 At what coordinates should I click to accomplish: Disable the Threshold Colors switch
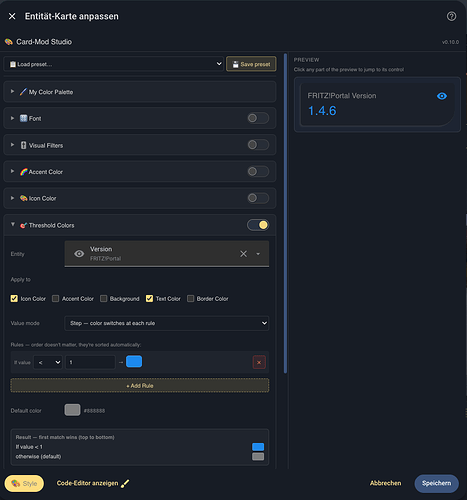(258, 225)
